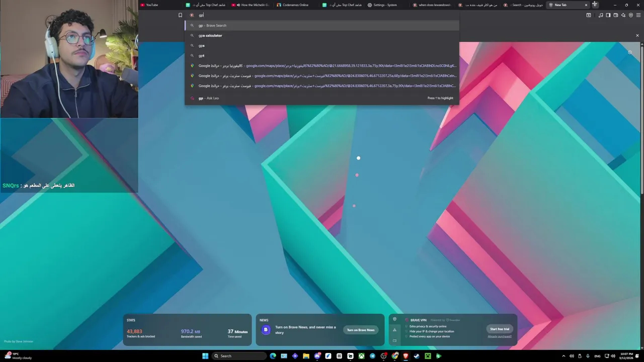The width and height of the screenshot is (644, 362).
Task: Open the Google Maps suggestion ending '6!1sCIABIhC'
Action: [x=322, y=85]
